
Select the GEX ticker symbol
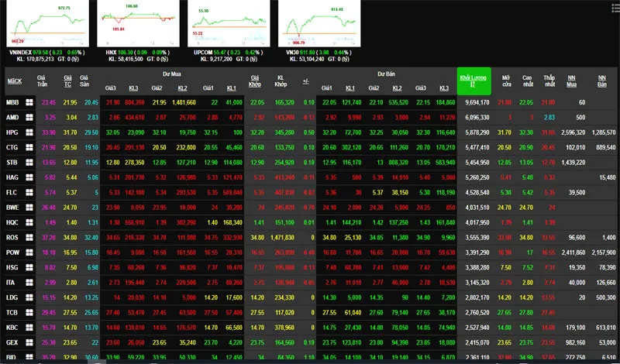click(x=12, y=342)
